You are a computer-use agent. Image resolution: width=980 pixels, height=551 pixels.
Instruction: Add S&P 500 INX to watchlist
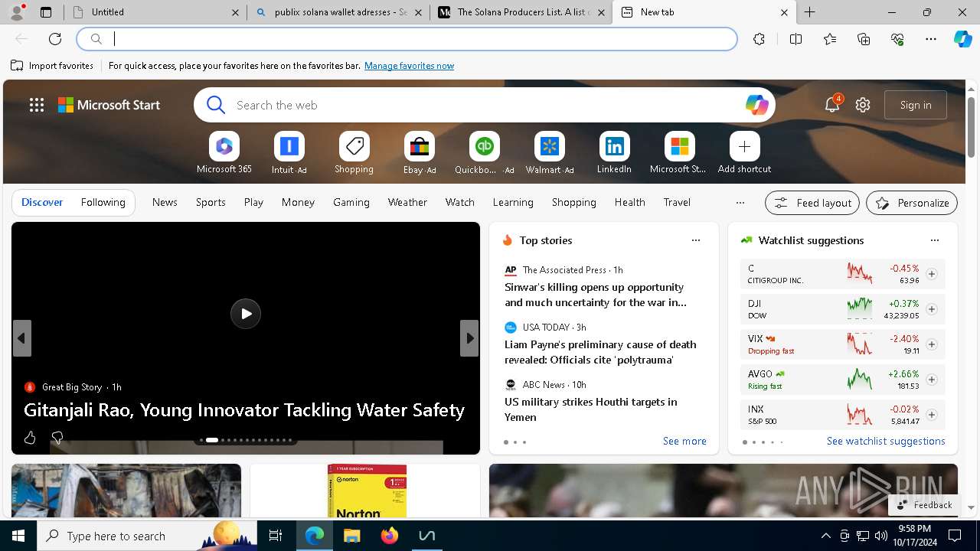[931, 415]
